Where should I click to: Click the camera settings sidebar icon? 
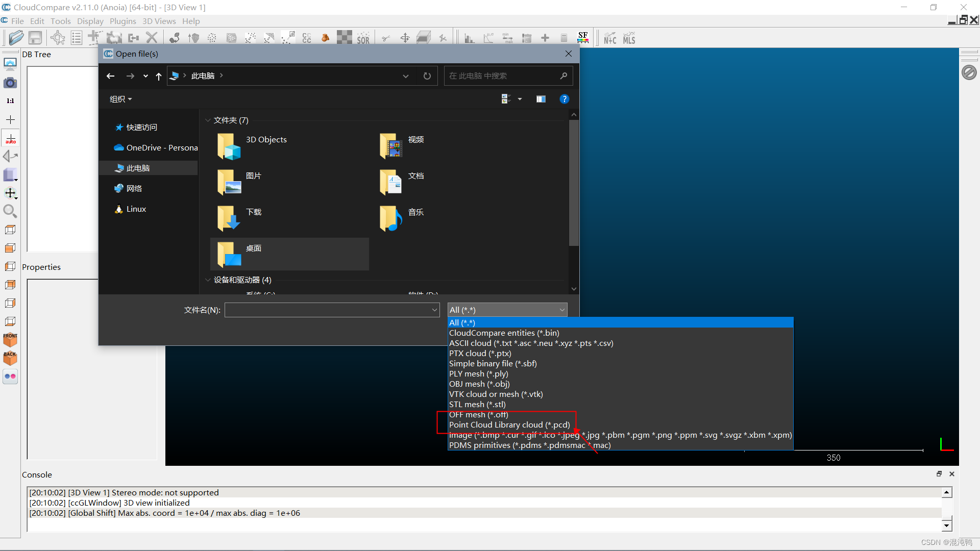tap(10, 83)
